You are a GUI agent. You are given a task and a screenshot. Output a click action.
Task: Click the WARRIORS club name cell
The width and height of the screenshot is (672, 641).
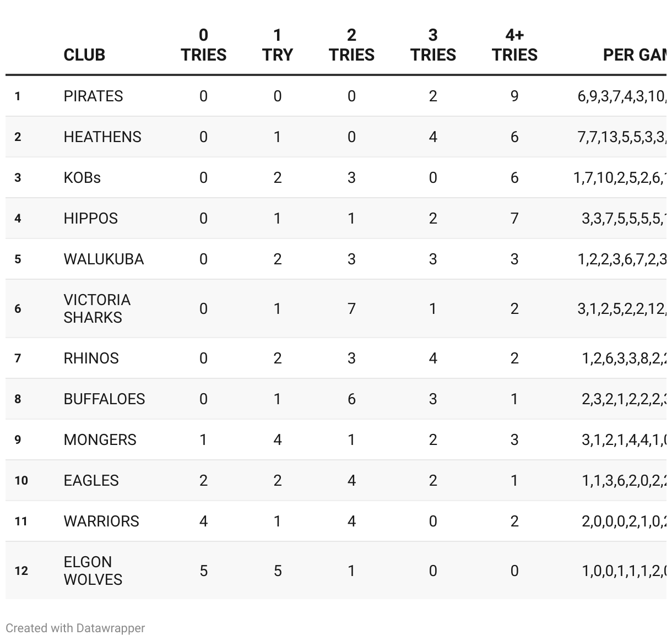[x=101, y=522]
